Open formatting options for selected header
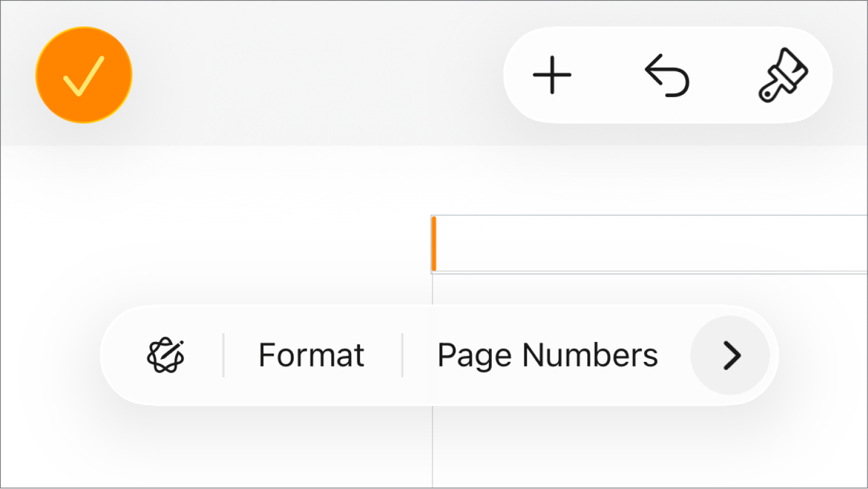The height and width of the screenshot is (489, 868). tap(310, 354)
